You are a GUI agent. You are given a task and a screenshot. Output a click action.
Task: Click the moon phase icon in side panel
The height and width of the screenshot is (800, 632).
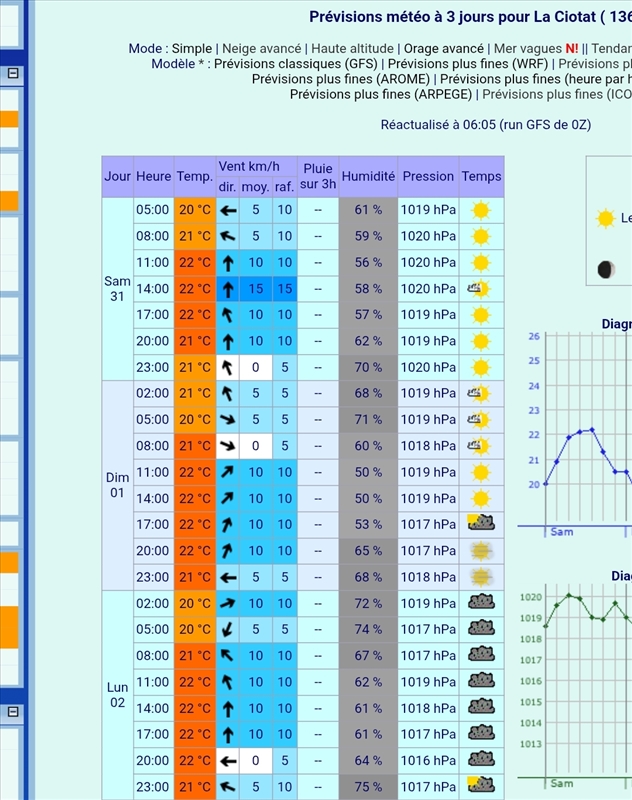click(x=605, y=269)
